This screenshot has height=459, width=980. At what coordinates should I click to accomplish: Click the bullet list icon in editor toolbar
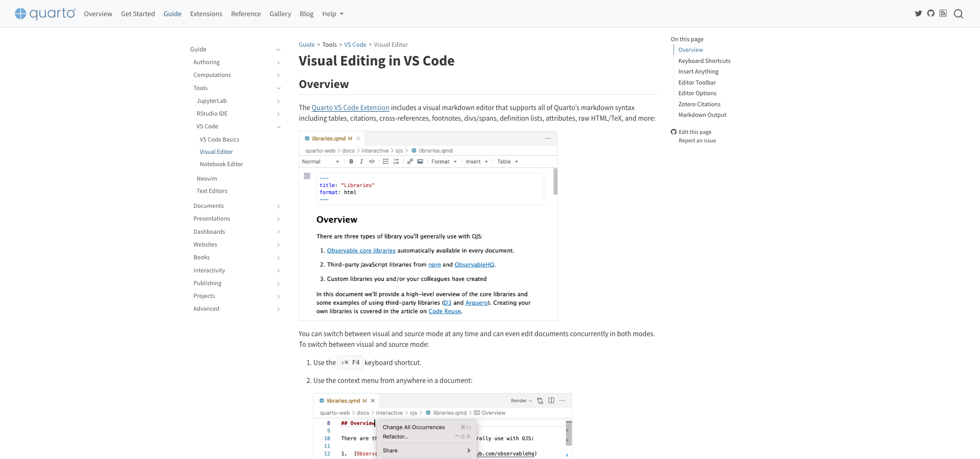pyautogui.click(x=386, y=161)
